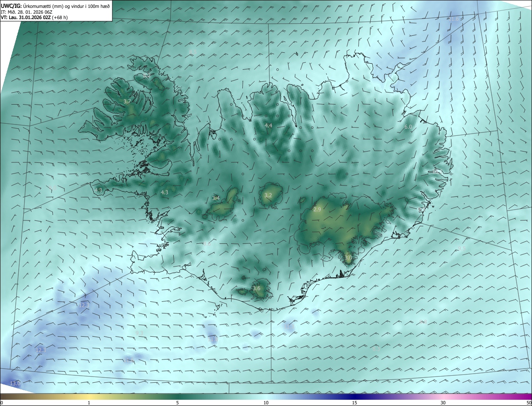Click the 3.7 value over the Westfjords
The height and width of the screenshot is (406, 532).
tap(127, 102)
